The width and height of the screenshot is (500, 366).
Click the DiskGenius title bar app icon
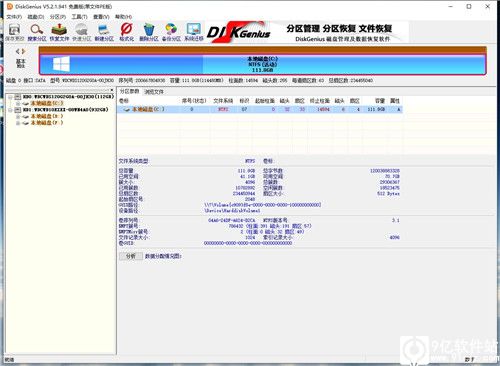click(x=10, y=6)
